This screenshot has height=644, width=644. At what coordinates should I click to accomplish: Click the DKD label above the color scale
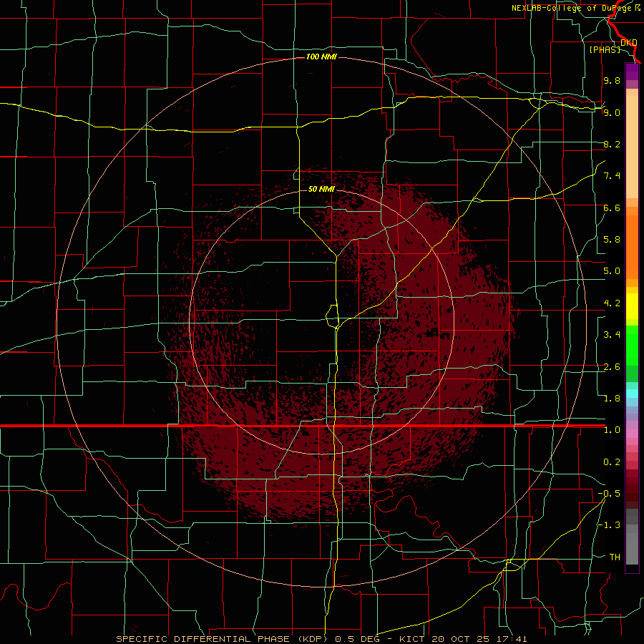pyautogui.click(x=629, y=43)
